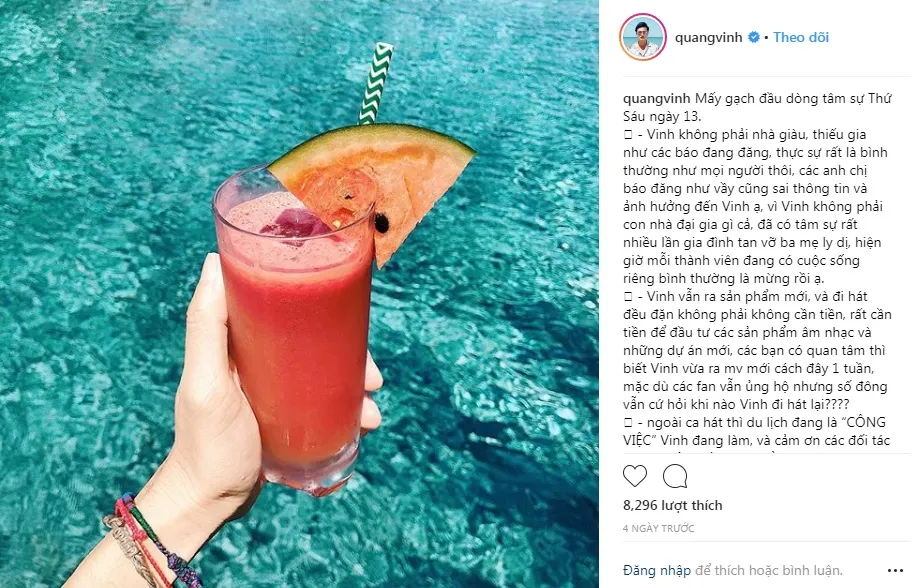
Task: View the 8,296 lượt thích likes list
Action: (x=672, y=505)
